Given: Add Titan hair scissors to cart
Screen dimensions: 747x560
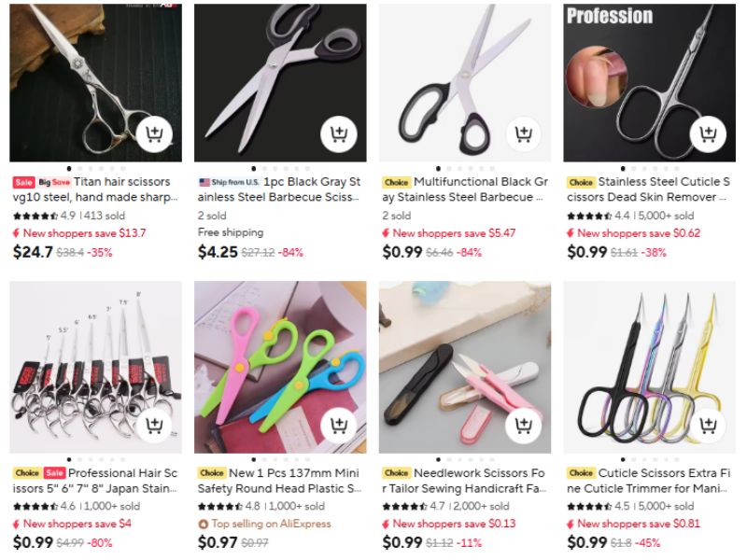Looking at the screenshot, I should (154, 133).
